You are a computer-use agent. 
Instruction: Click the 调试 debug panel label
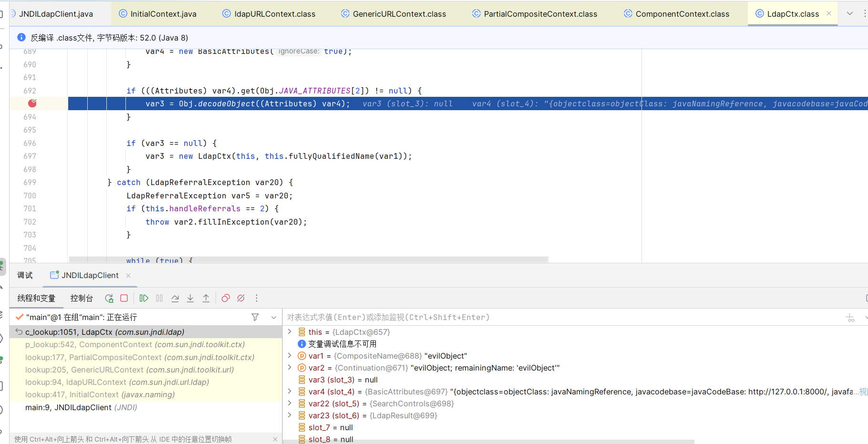pos(25,275)
